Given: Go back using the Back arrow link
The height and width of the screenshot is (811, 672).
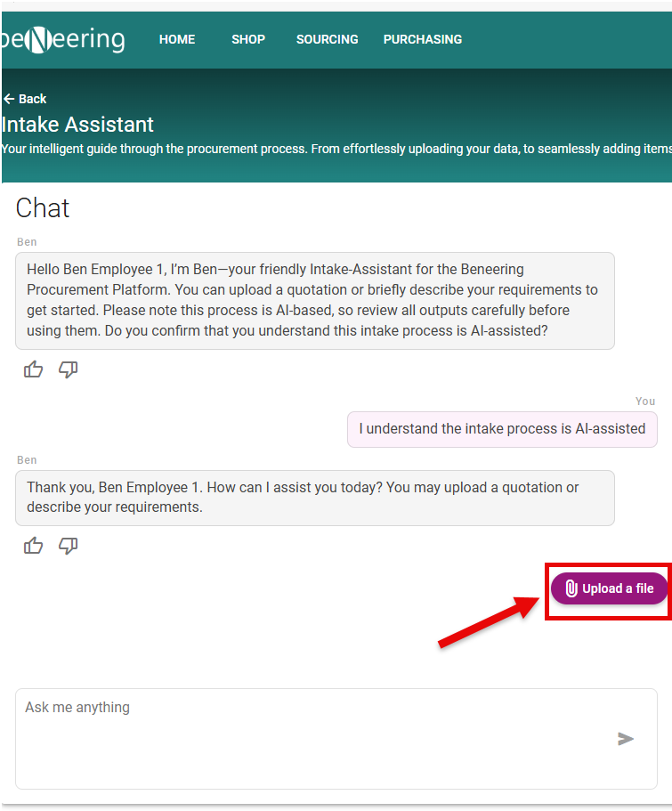Looking at the screenshot, I should click(x=25, y=99).
